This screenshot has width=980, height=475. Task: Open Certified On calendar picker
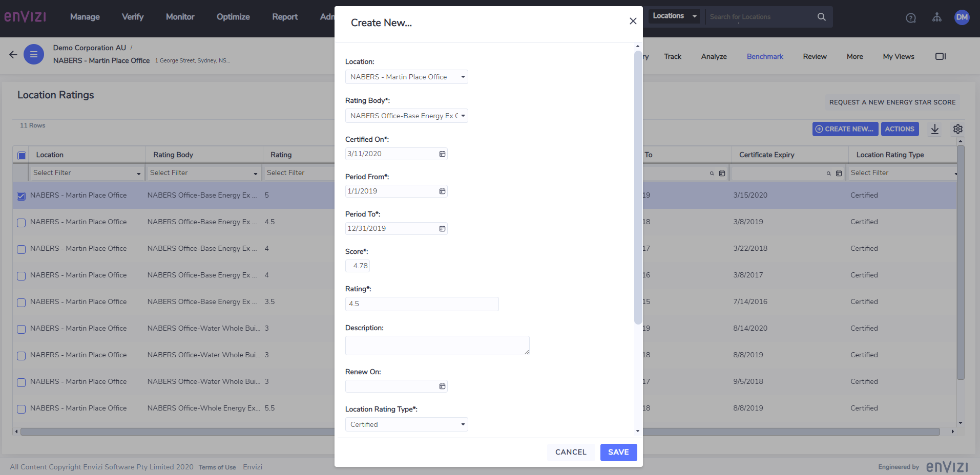442,154
